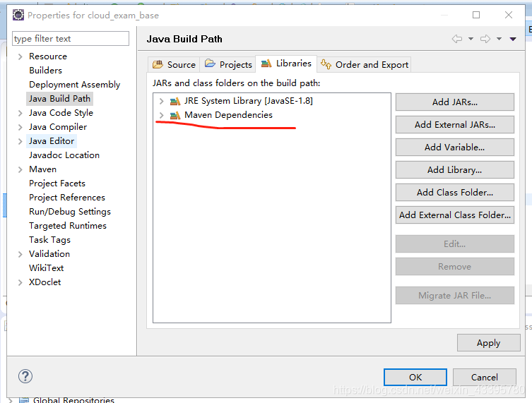
Task: Expand the Validation node
Action: (20, 254)
